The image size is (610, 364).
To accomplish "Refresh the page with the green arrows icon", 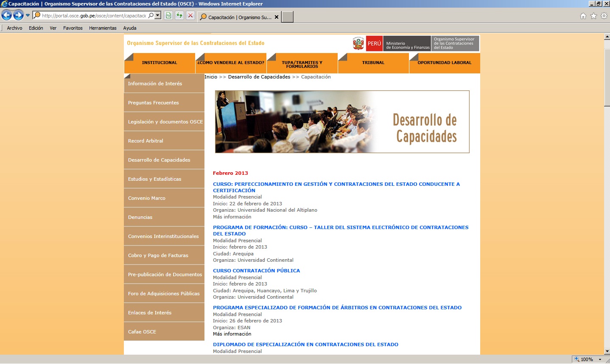I will coord(179,16).
